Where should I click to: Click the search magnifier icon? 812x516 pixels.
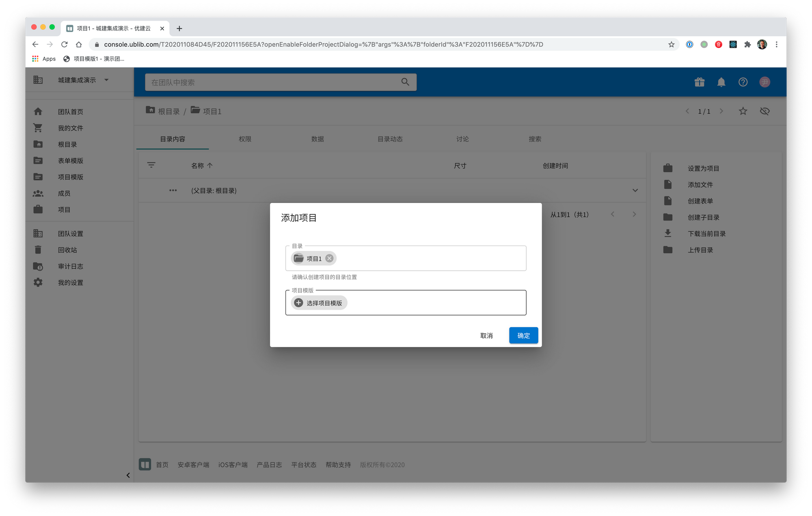point(405,82)
